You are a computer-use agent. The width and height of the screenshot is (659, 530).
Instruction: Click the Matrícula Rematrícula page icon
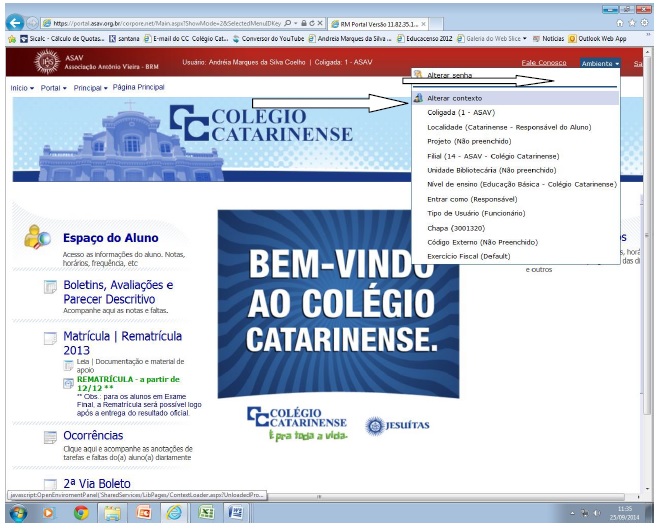coord(50,338)
